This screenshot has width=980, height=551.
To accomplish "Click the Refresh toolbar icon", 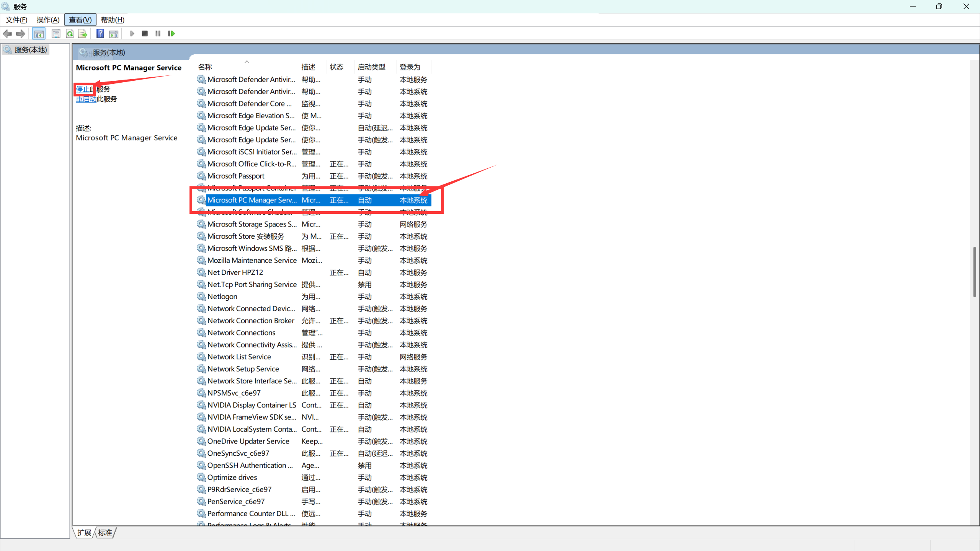I will click(70, 34).
